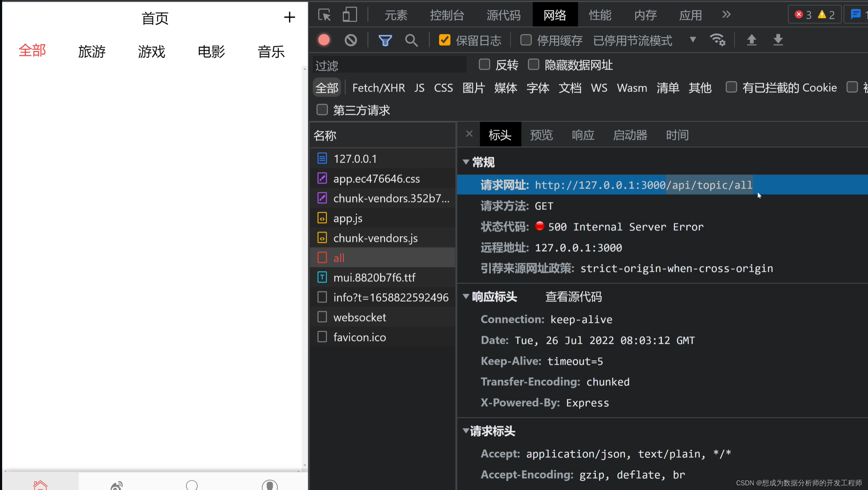Click the plus button on the page
The image size is (868, 490).
click(290, 17)
